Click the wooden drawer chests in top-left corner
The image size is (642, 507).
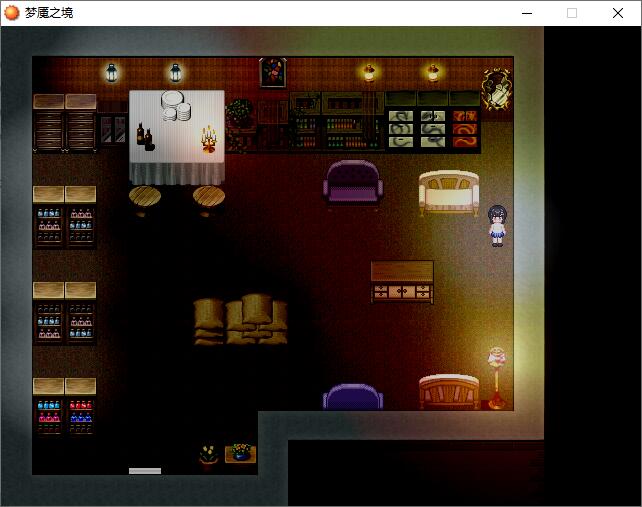point(65,123)
